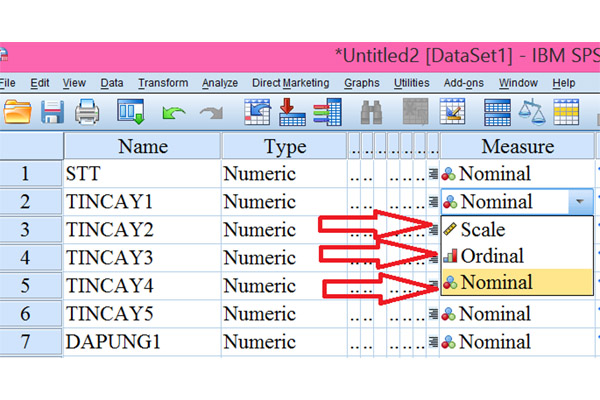Open the Analyze menu
Viewport: 600px width, 400px height.
pyautogui.click(x=220, y=83)
